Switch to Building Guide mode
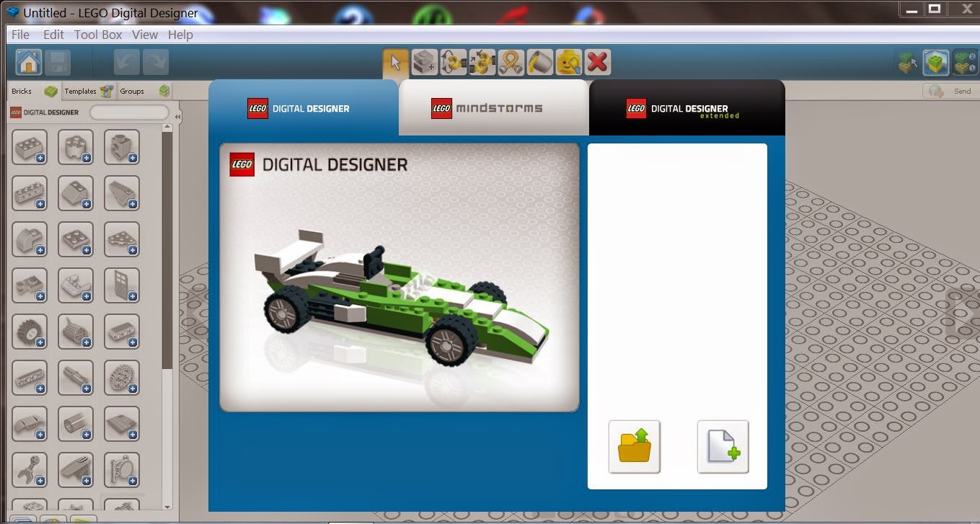The width and height of the screenshot is (980, 524). (x=966, y=63)
